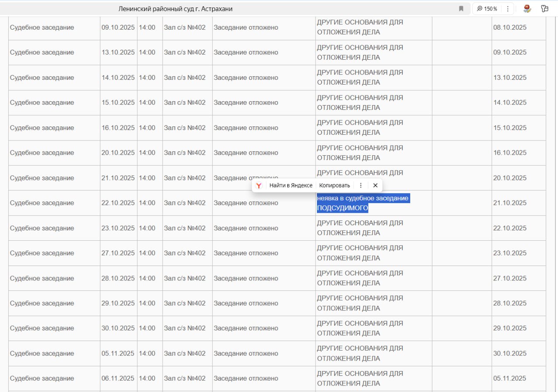This screenshot has height=392, width=558.
Task: Close the text selection popup
Action: coord(375,185)
